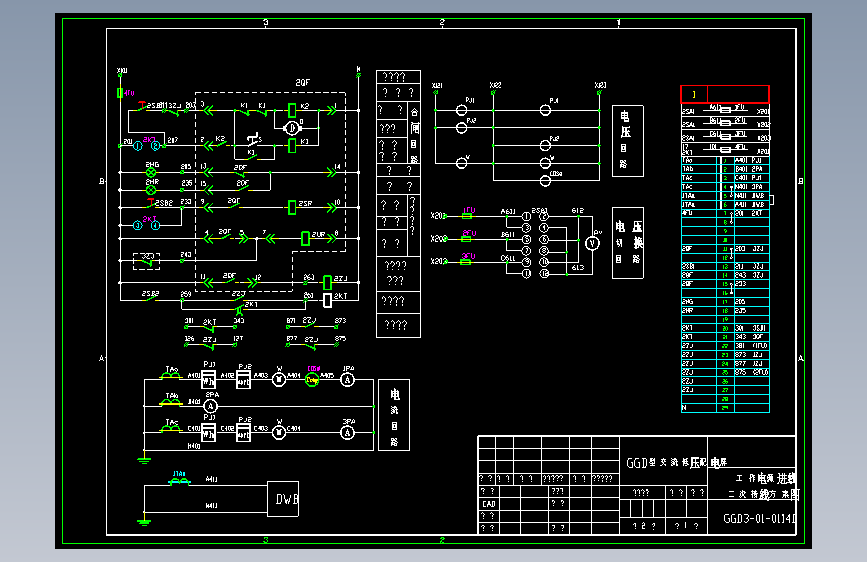Click the yellow TAb current transformer symbol

tap(170, 402)
